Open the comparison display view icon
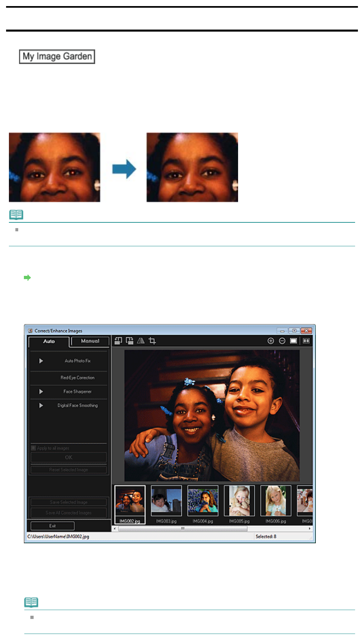 [306, 341]
